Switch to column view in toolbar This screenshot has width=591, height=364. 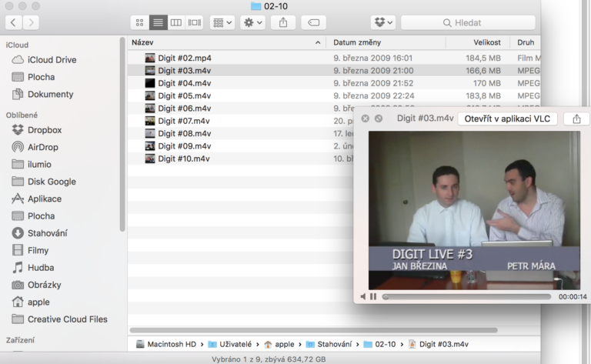coord(176,23)
